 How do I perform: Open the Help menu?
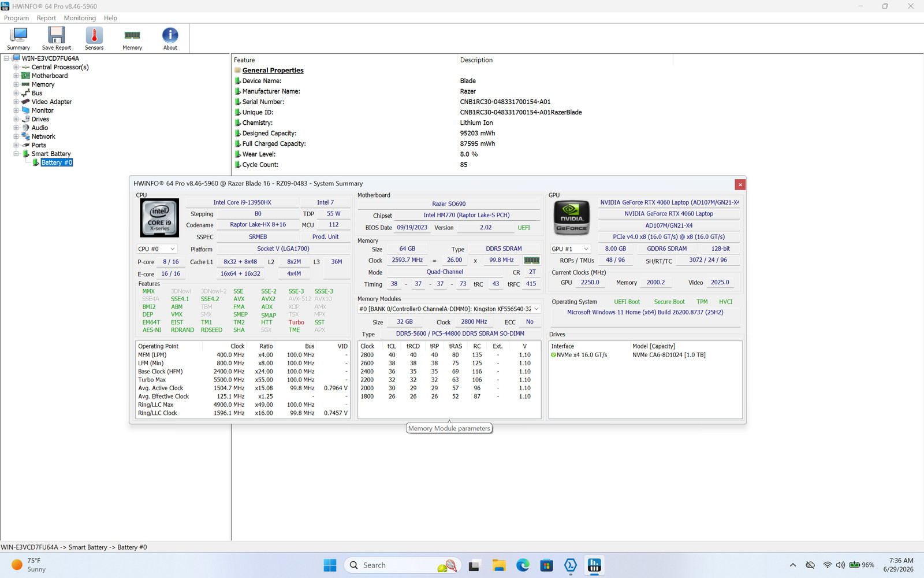(110, 18)
